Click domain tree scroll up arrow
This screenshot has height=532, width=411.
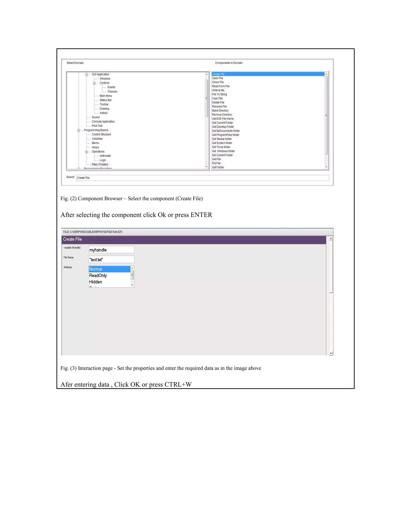[207, 74]
